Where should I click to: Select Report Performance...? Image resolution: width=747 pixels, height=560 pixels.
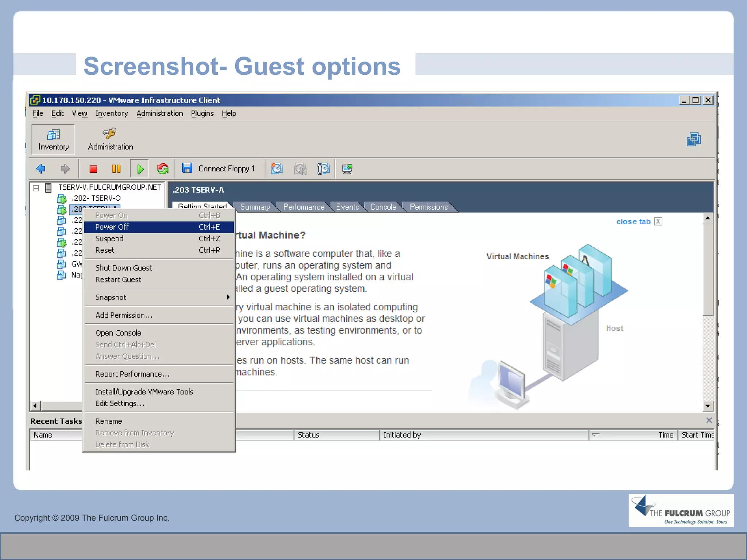point(159,374)
